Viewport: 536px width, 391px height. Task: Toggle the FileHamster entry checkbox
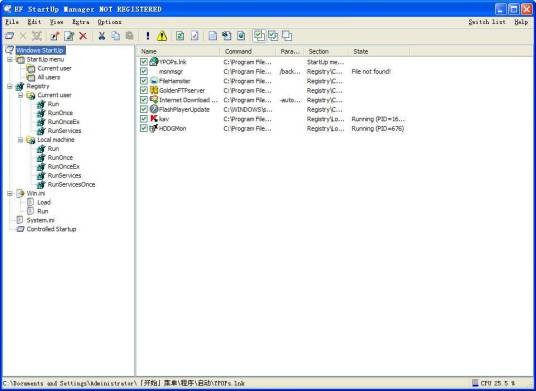[x=144, y=81]
